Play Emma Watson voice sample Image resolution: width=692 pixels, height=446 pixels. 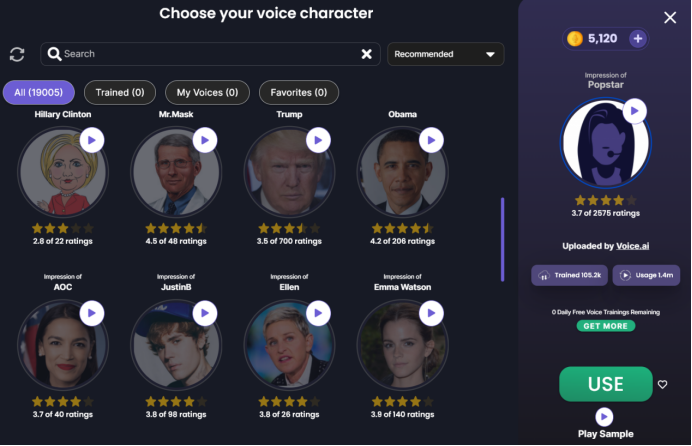point(431,313)
